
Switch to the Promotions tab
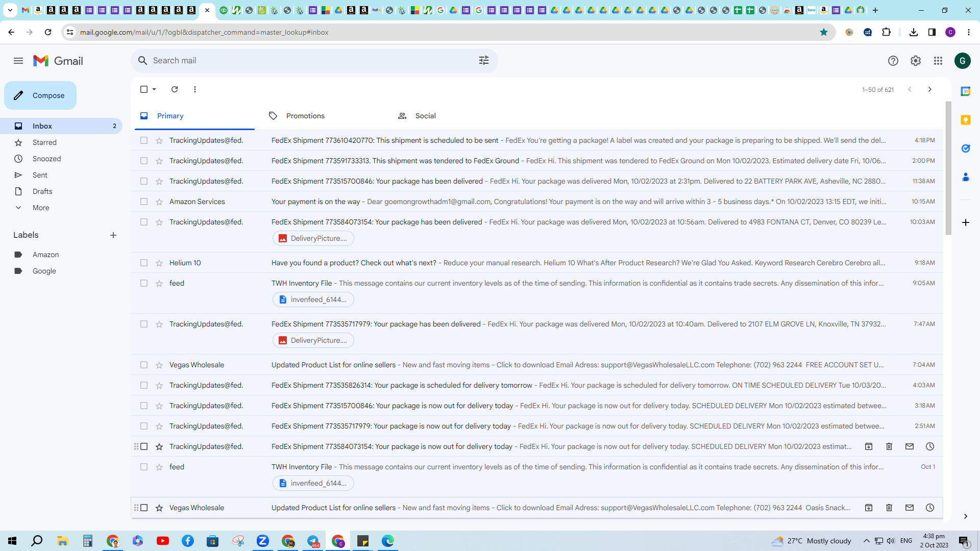click(305, 116)
